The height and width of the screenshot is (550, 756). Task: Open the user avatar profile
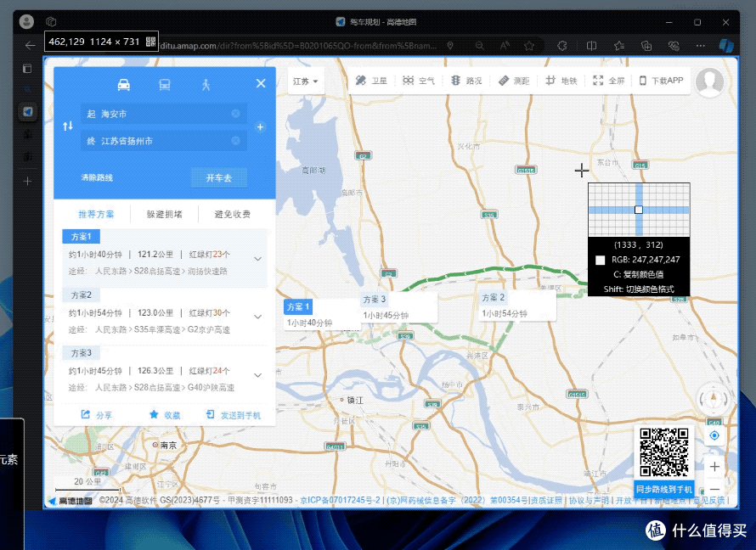709,81
